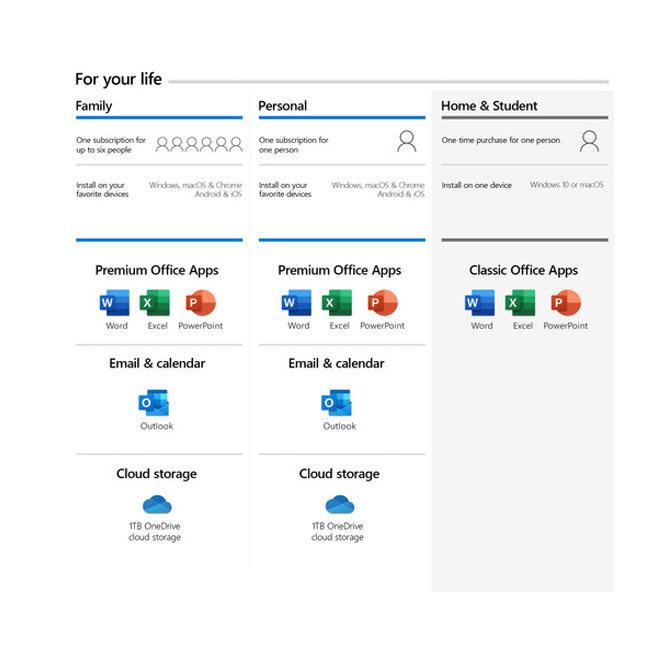Click the Outlook icon in Family column
The height and width of the screenshot is (650, 650).
(154, 403)
